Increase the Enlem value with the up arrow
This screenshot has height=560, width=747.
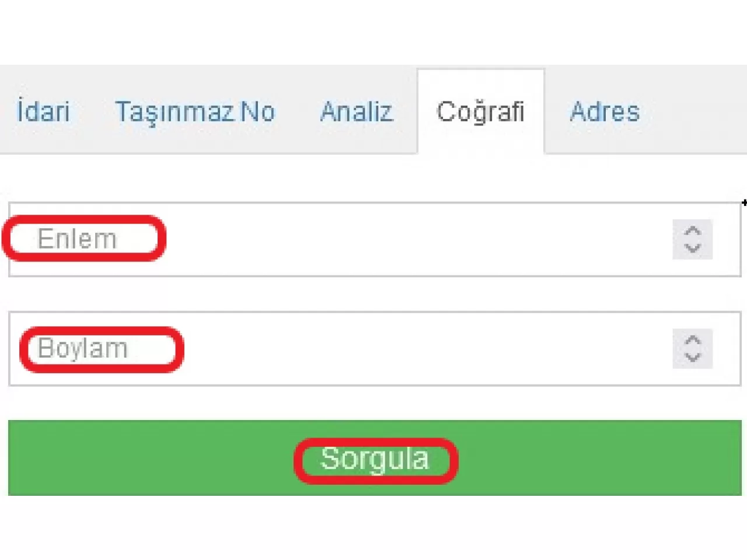pos(693,229)
